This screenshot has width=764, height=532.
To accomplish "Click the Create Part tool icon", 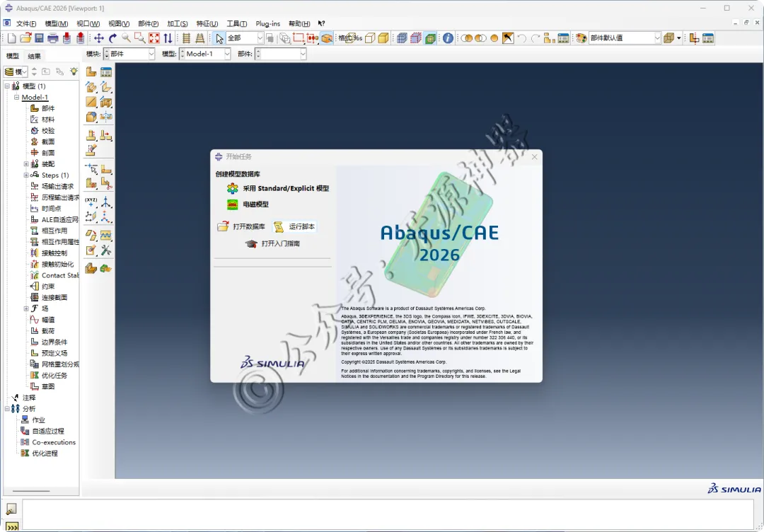I will 91,72.
